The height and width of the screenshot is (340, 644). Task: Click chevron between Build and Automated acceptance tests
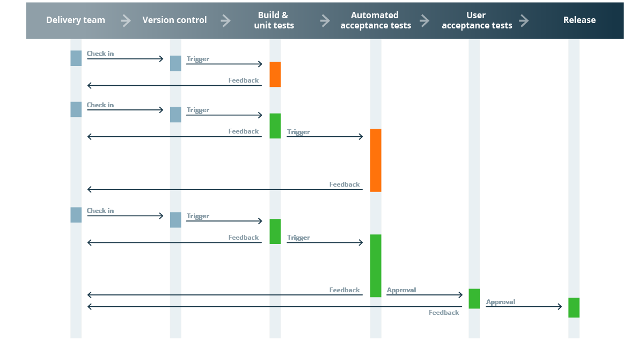[325, 21]
